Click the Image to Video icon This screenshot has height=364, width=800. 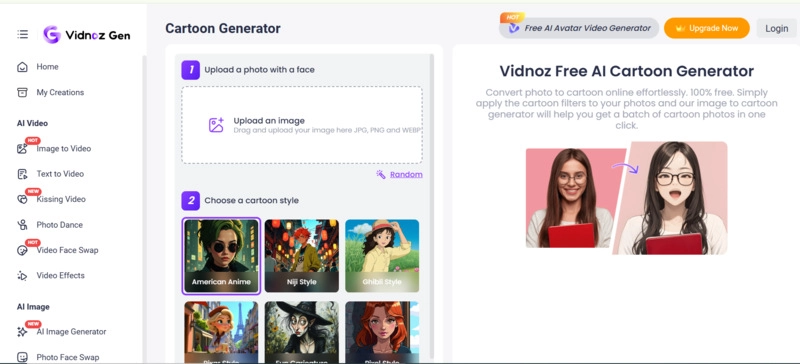(x=22, y=149)
